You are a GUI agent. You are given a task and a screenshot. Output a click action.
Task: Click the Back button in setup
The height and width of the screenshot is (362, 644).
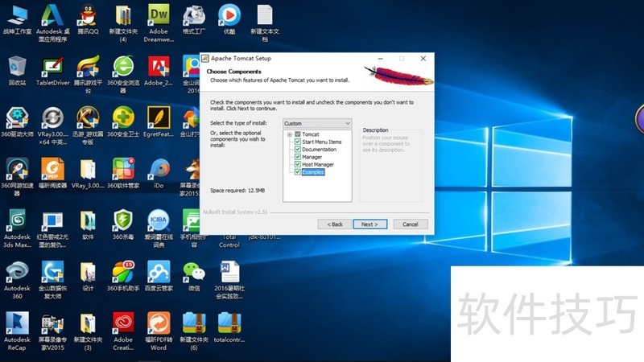point(335,224)
